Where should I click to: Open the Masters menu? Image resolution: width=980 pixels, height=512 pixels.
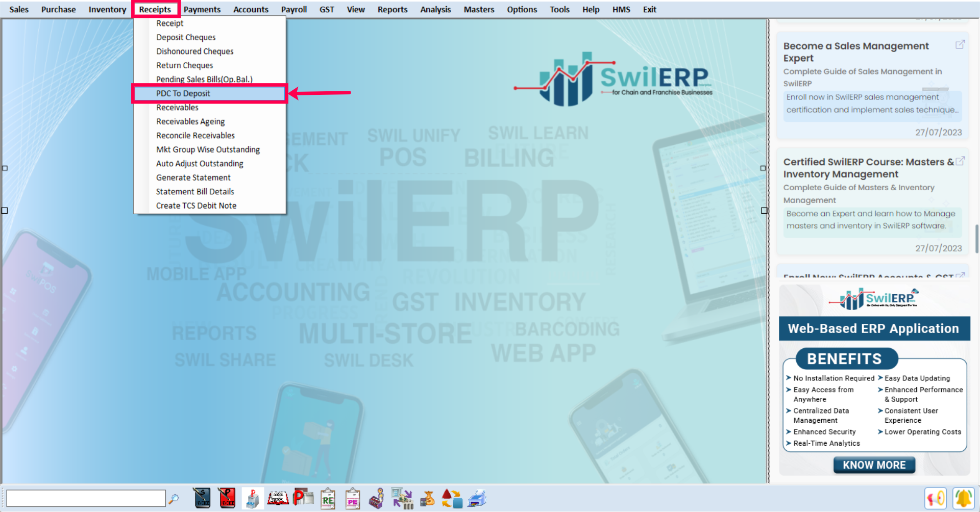pyautogui.click(x=479, y=9)
